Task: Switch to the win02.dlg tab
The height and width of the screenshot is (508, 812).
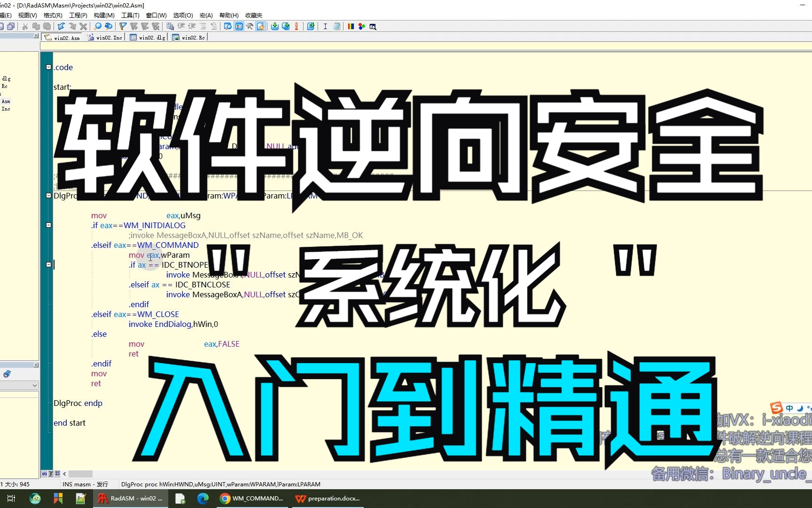Action: pyautogui.click(x=148, y=37)
